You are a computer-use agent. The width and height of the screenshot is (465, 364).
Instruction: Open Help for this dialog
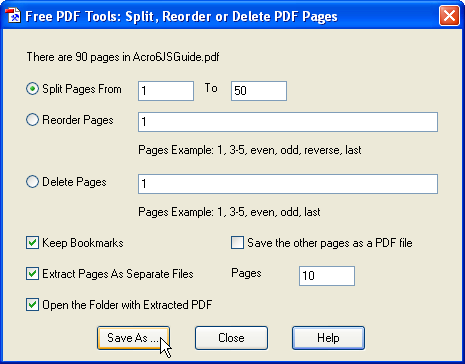click(x=328, y=338)
